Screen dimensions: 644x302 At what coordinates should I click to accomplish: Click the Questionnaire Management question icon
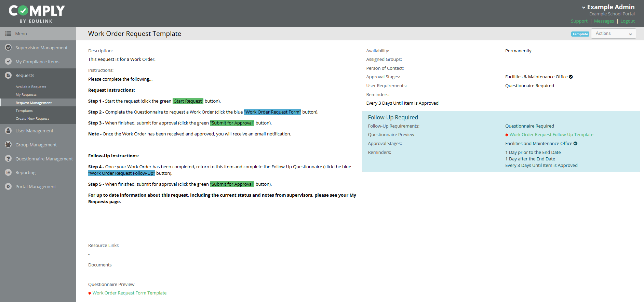[8, 159]
